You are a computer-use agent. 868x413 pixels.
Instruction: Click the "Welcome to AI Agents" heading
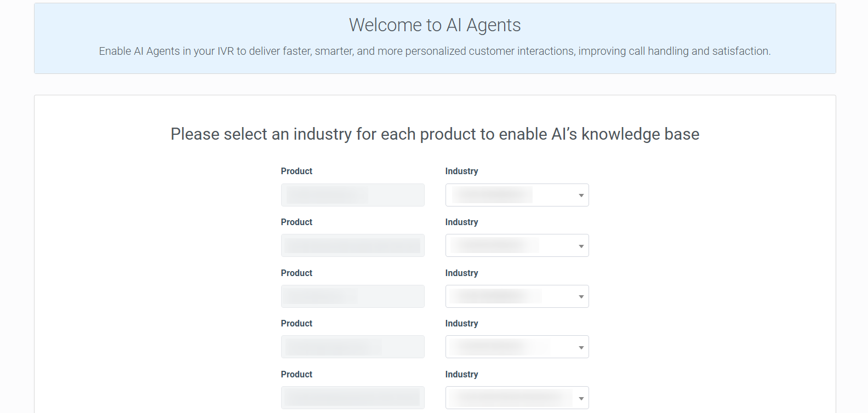pos(435,25)
